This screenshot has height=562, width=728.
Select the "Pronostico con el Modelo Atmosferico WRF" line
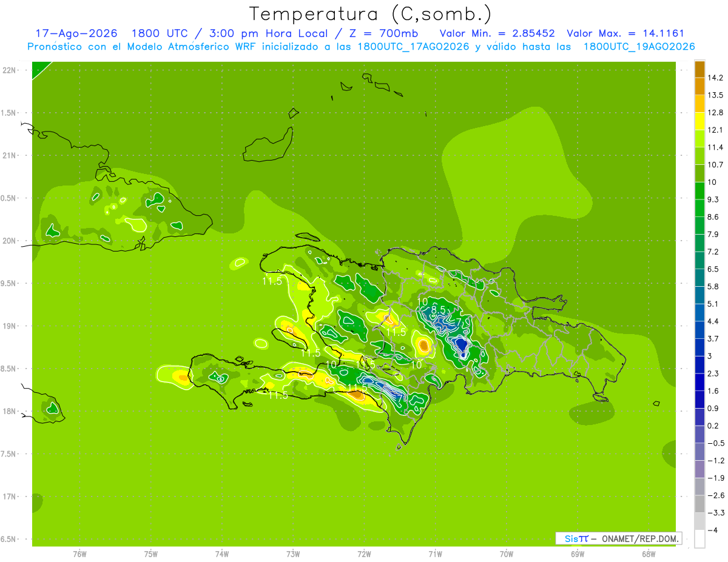361,47
